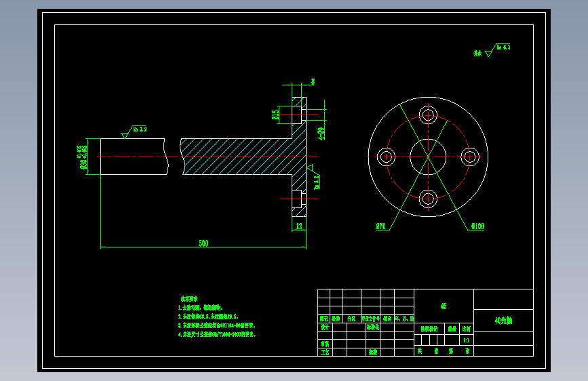
Task: Click the "500" overall length dimension
Action: [203, 243]
